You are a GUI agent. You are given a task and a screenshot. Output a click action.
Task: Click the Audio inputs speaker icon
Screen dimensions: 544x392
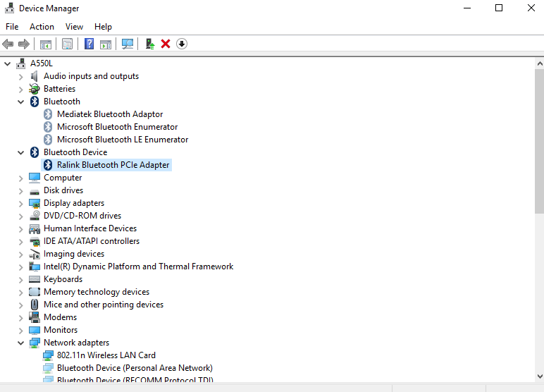pyautogui.click(x=34, y=76)
